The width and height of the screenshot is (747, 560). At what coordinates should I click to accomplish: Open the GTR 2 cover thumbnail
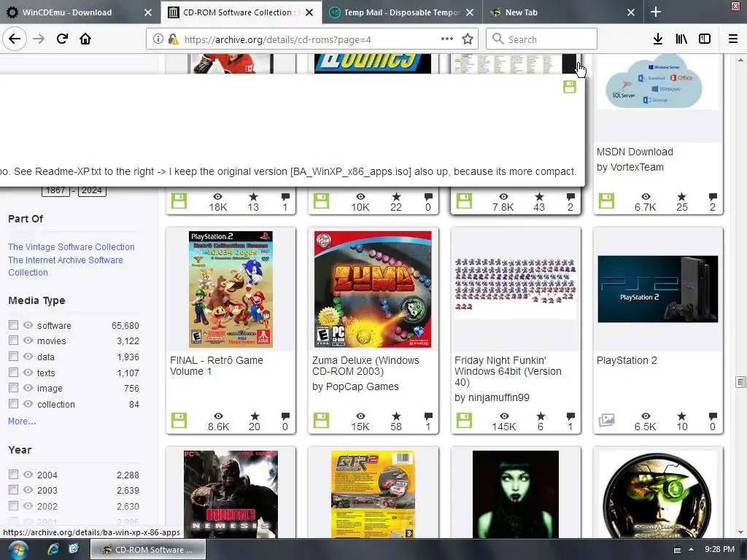coord(373,494)
